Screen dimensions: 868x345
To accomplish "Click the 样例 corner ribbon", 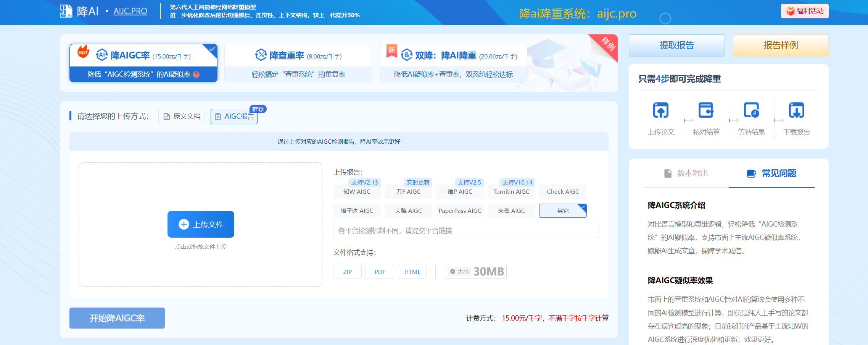I will (607, 45).
